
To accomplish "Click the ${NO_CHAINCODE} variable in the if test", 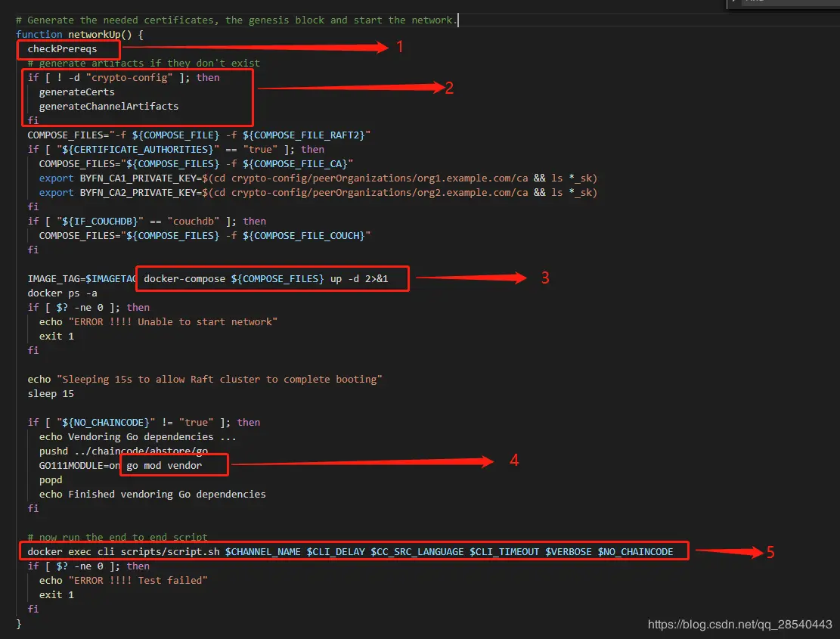I will click(106, 422).
